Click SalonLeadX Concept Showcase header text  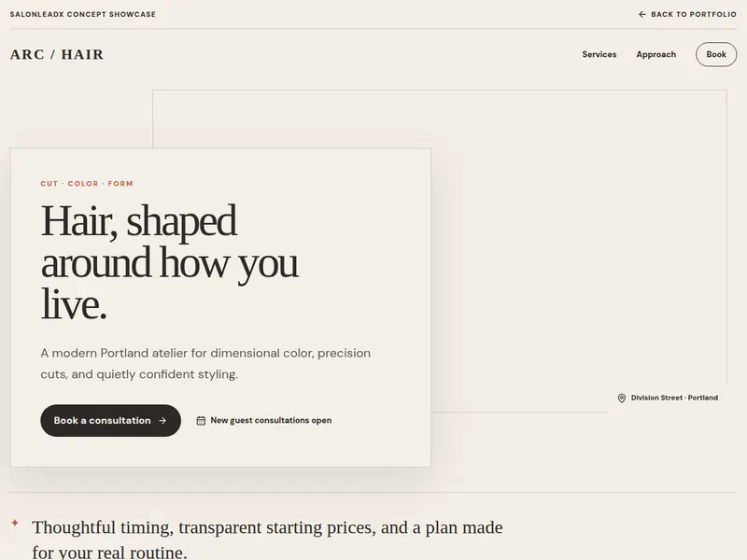point(83,14)
